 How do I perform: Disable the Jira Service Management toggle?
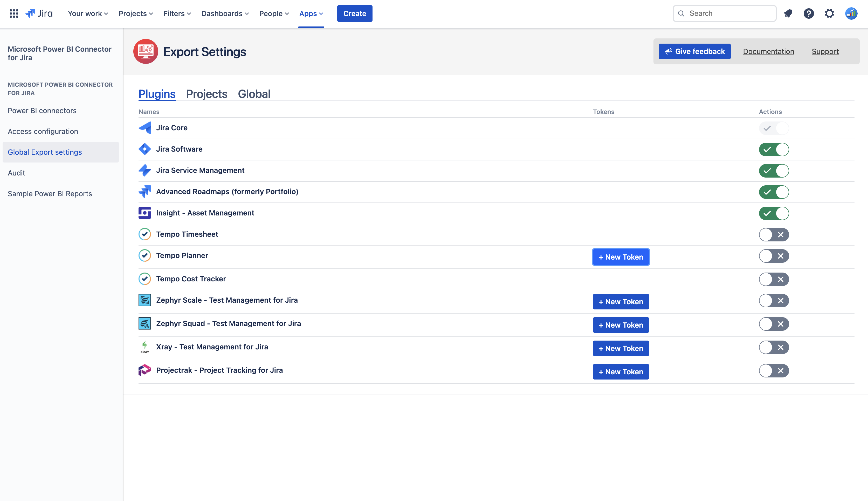coord(774,171)
